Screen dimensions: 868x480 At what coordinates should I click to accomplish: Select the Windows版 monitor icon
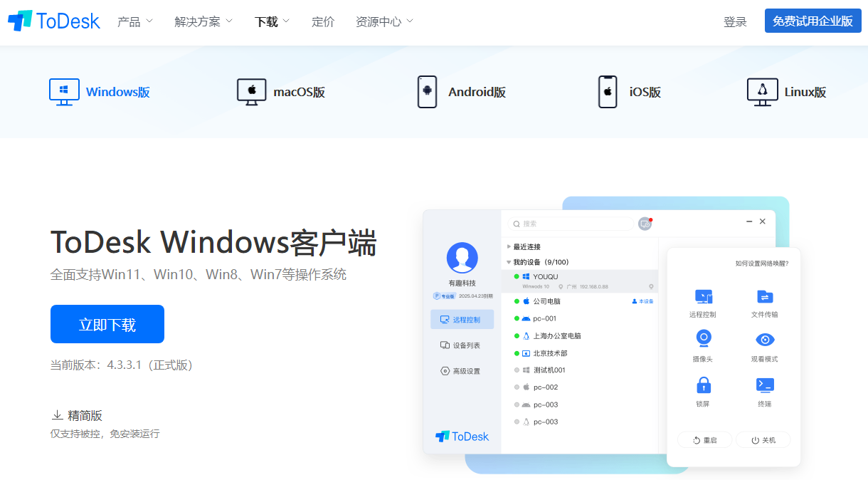click(x=64, y=92)
